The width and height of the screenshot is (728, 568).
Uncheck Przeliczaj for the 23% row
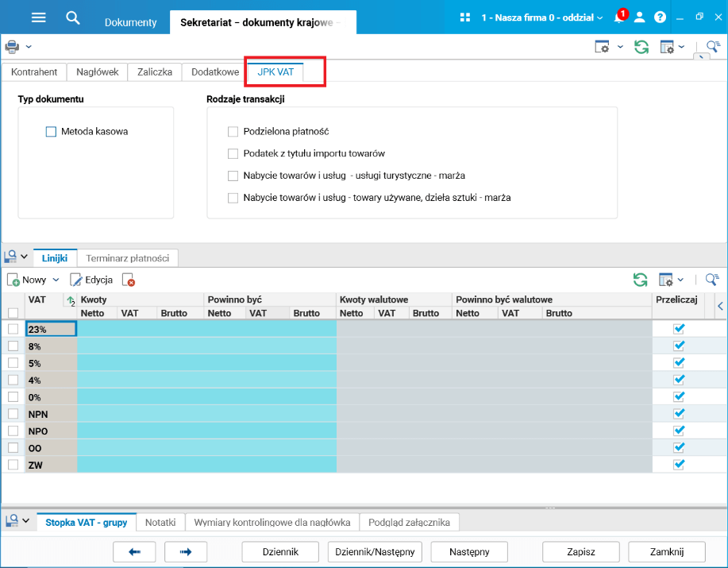[679, 329]
